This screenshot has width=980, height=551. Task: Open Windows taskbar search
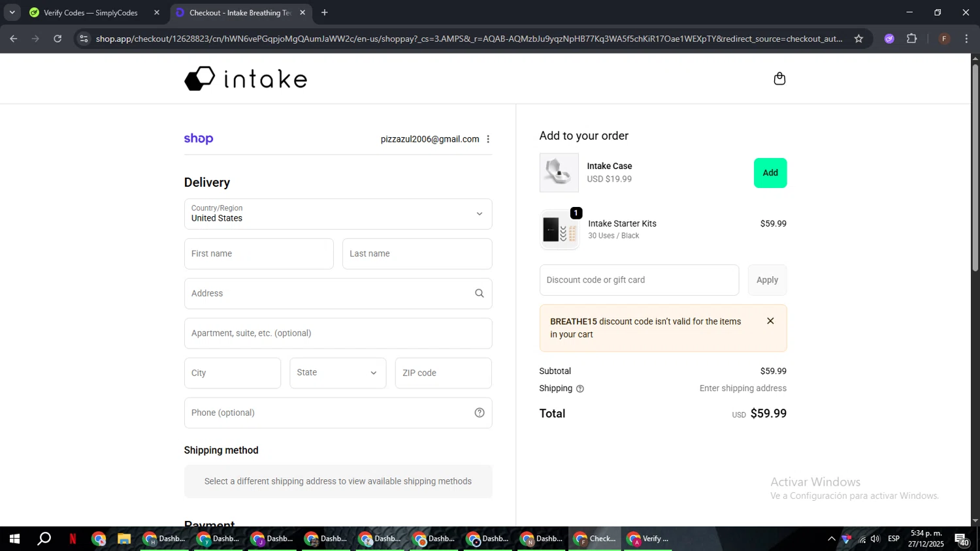coord(44,539)
